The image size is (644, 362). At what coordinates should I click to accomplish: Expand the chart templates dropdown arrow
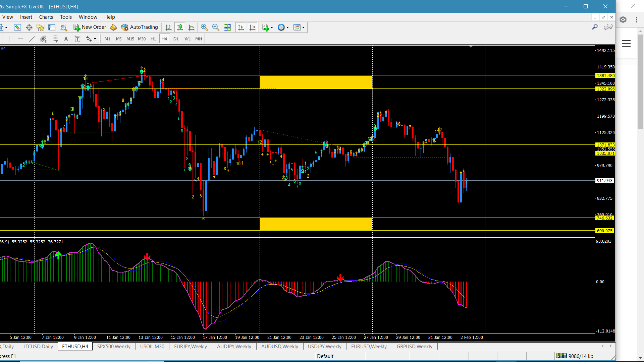pos(303,27)
